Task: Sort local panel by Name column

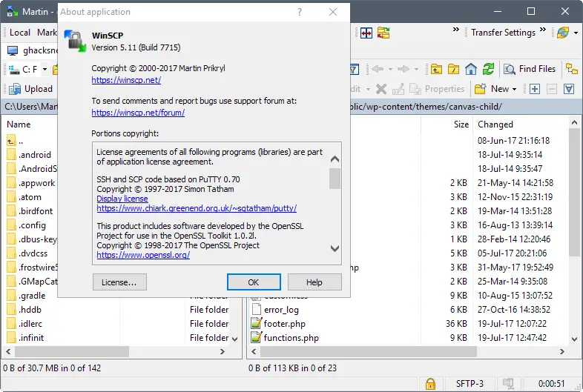Action: click(19, 124)
